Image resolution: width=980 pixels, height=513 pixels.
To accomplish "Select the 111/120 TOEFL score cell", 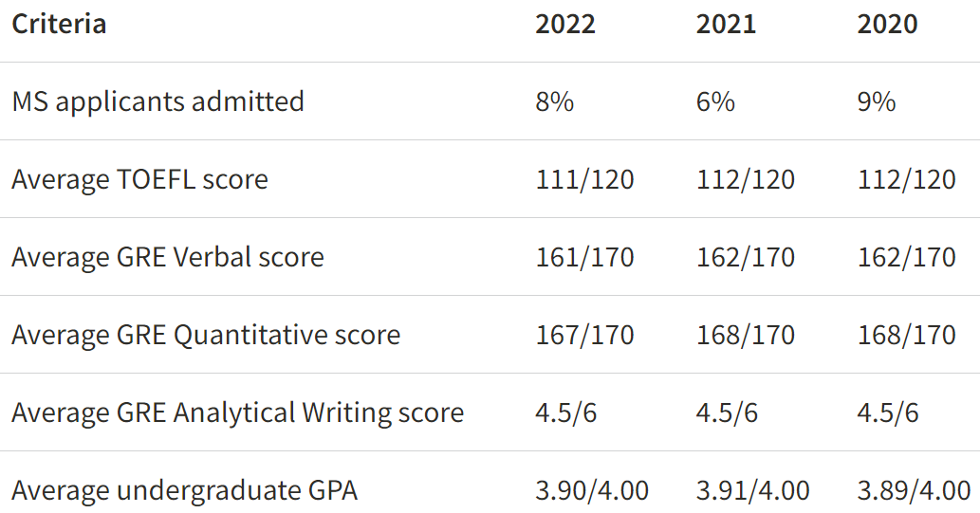I will 584,179.
